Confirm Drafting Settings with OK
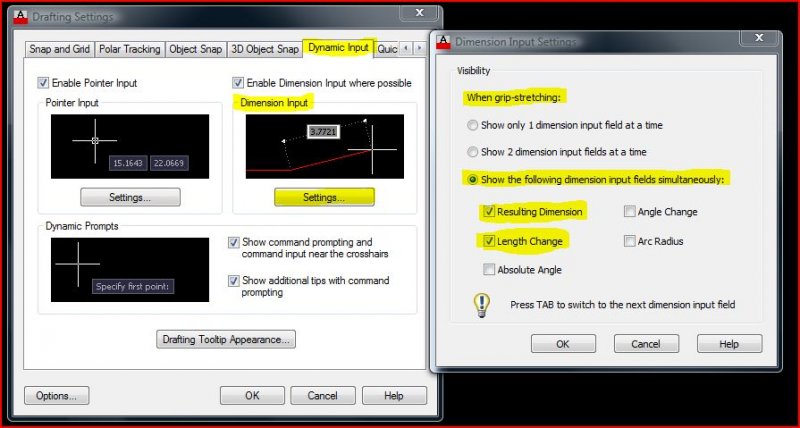The width and height of the screenshot is (800, 428). coord(252,396)
